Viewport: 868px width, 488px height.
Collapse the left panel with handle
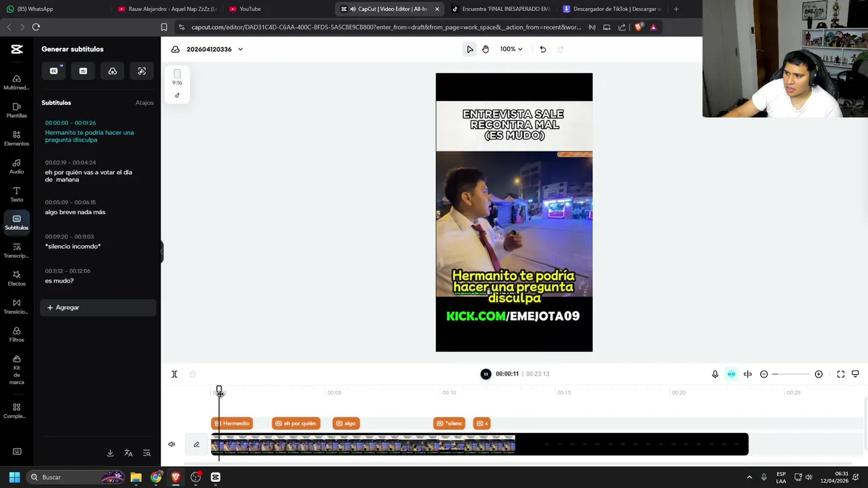point(161,252)
